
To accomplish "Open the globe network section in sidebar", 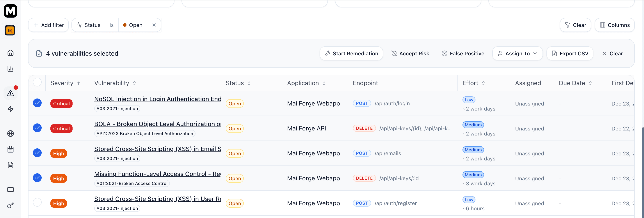I will point(10,134).
